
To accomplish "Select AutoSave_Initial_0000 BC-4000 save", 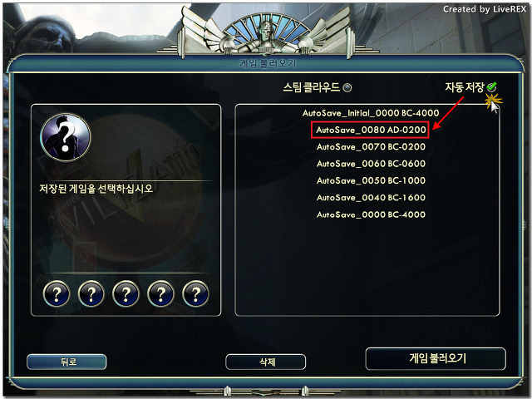I will click(x=371, y=113).
